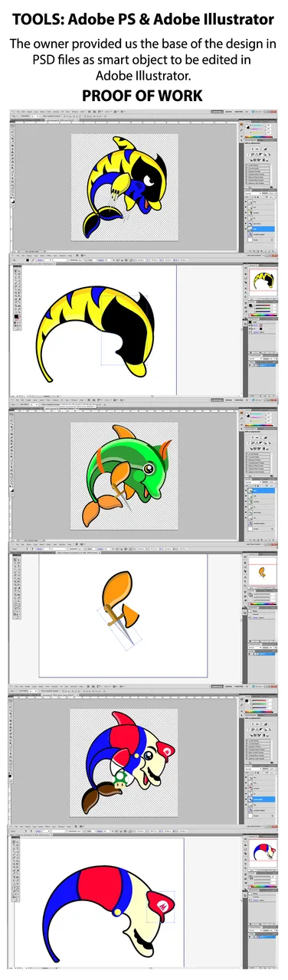Click fill color box in yellow body Illustrator toolbar

[x=16, y=316]
